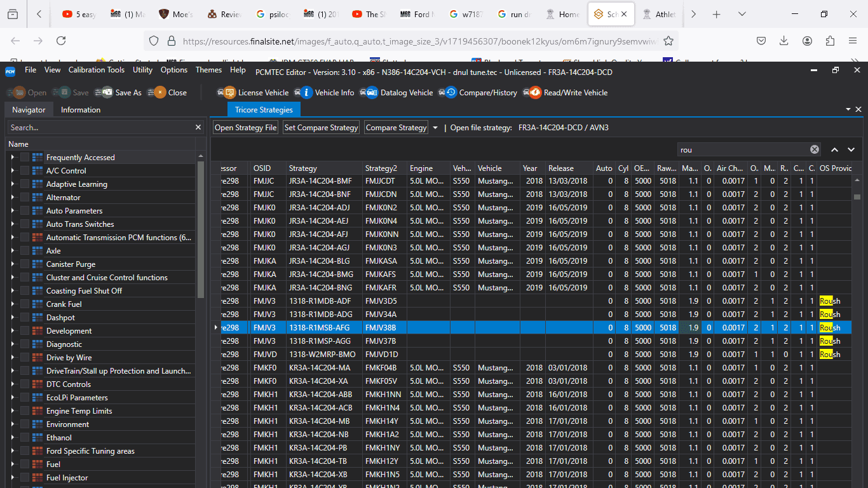Bookmark this page with the star icon
This screenshot has height=488, width=868.
point(668,41)
